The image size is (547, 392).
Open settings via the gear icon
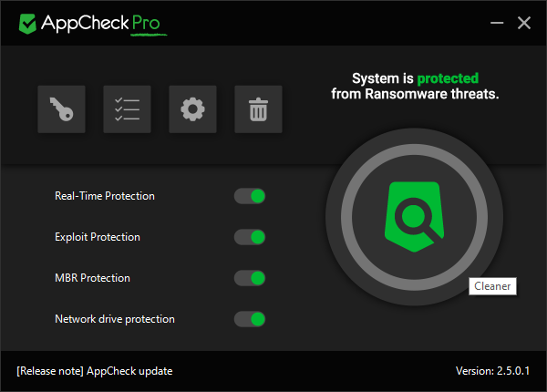coord(192,109)
